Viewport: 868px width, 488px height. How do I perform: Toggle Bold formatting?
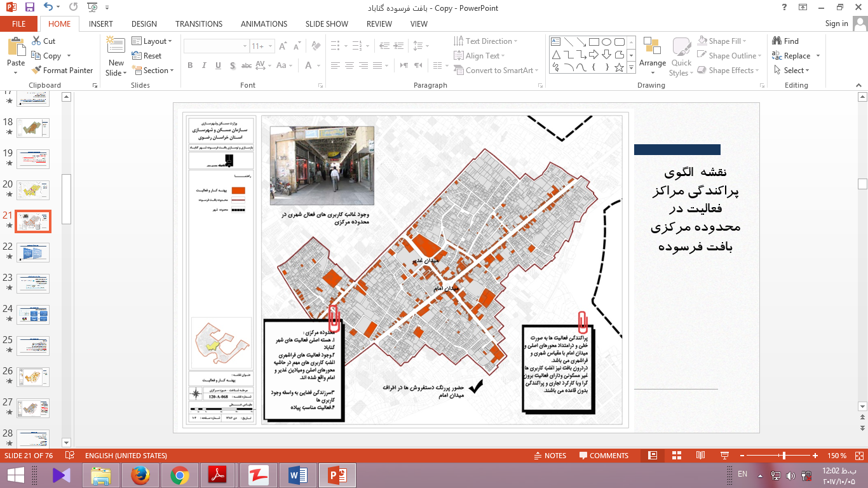click(x=190, y=65)
